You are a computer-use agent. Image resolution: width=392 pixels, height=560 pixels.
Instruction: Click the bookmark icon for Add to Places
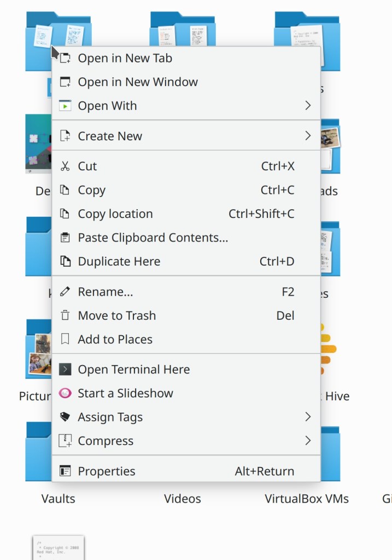(65, 339)
